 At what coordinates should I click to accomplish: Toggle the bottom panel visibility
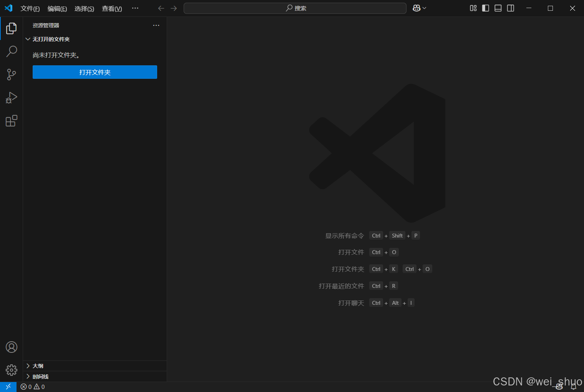pos(498,8)
